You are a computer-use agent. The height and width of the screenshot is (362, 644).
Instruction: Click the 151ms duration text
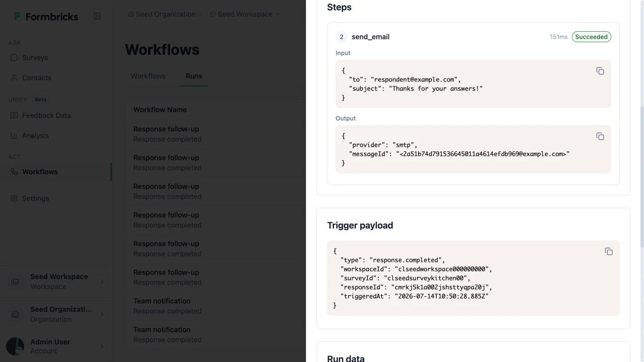coord(558,37)
